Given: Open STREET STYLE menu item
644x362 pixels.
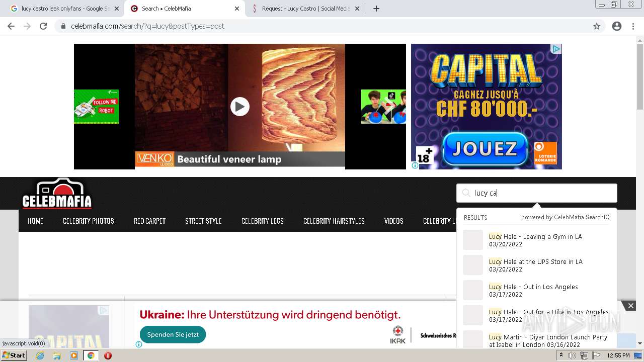Looking at the screenshot, I should [203, 221].
